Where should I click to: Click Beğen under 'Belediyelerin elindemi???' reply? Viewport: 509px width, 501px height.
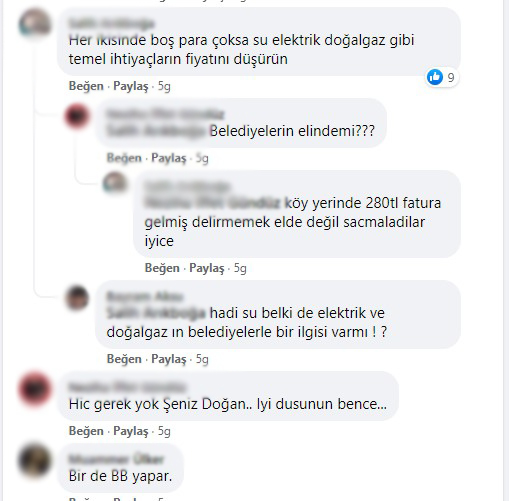[124, 158]
